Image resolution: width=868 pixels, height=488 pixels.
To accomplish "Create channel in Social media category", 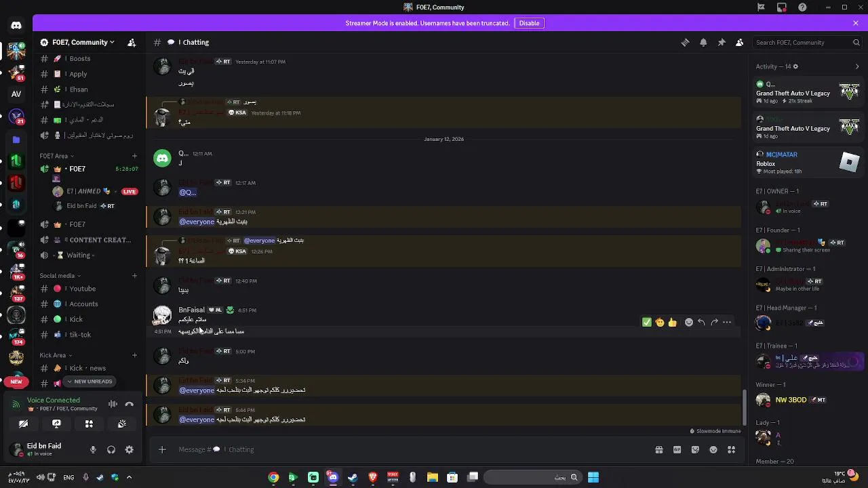I will [134, 276].
